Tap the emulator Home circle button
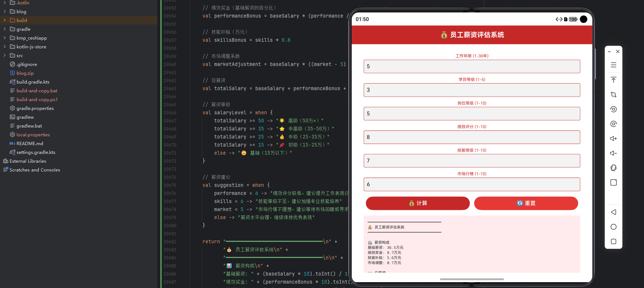This screenshot has width=644, height=288. [x=614, y=227]
